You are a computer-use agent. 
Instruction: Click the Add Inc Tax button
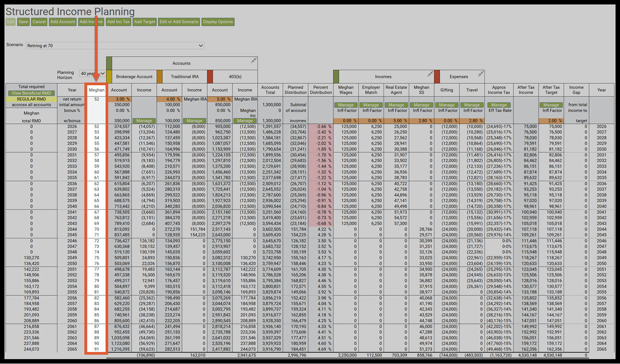click(x=118, y=22)
